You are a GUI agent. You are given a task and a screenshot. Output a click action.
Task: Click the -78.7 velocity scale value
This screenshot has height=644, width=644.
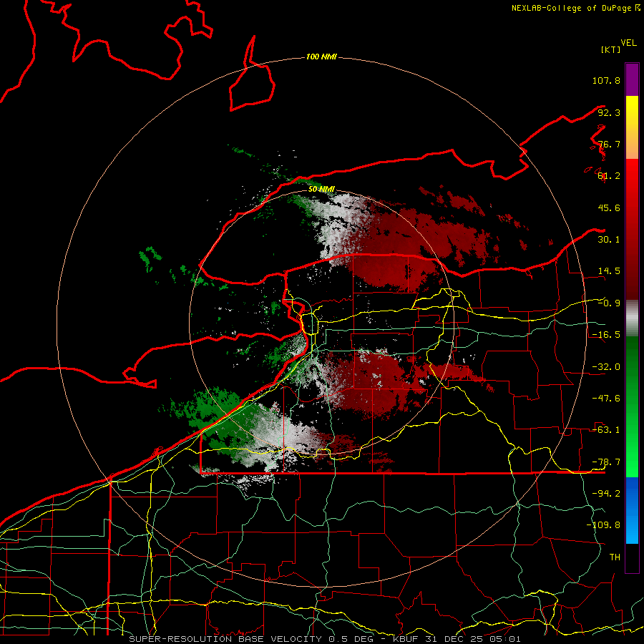[606, 462]
